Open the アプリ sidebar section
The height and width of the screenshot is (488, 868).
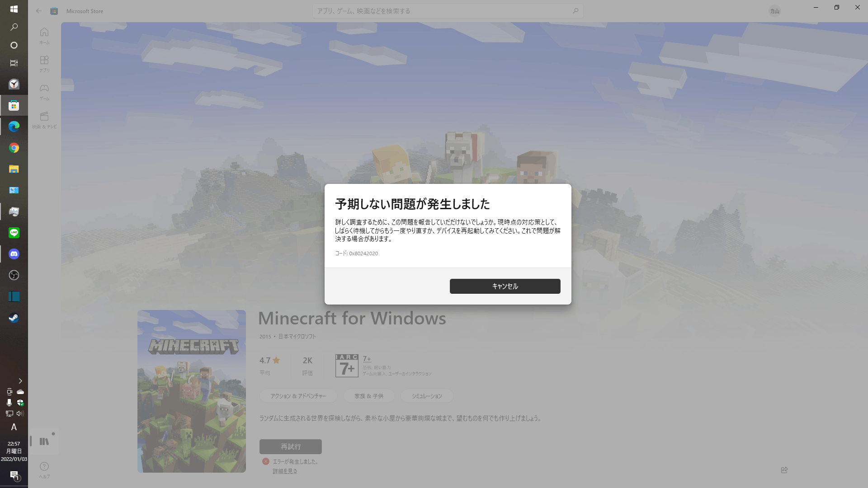click(x=44, y=63)
